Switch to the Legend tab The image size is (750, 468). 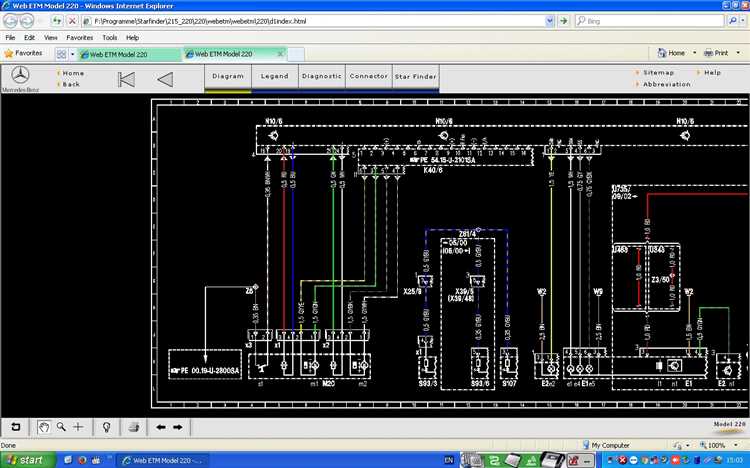274,76
